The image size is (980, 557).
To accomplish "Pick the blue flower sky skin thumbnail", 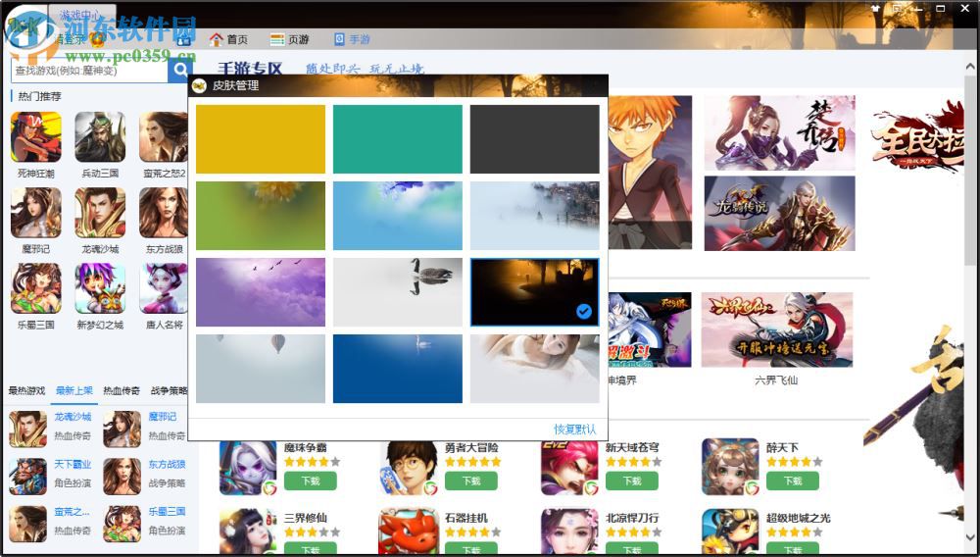I will click(398, 216).
